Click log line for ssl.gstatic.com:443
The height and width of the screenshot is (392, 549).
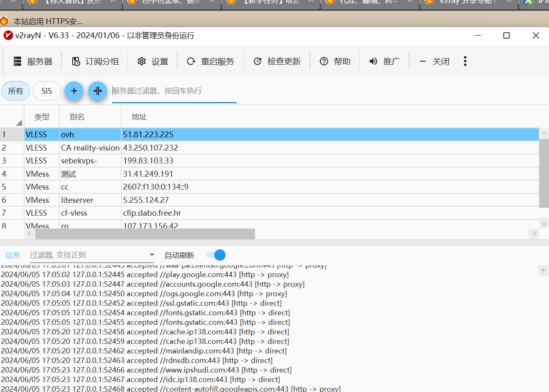[141, 303]
